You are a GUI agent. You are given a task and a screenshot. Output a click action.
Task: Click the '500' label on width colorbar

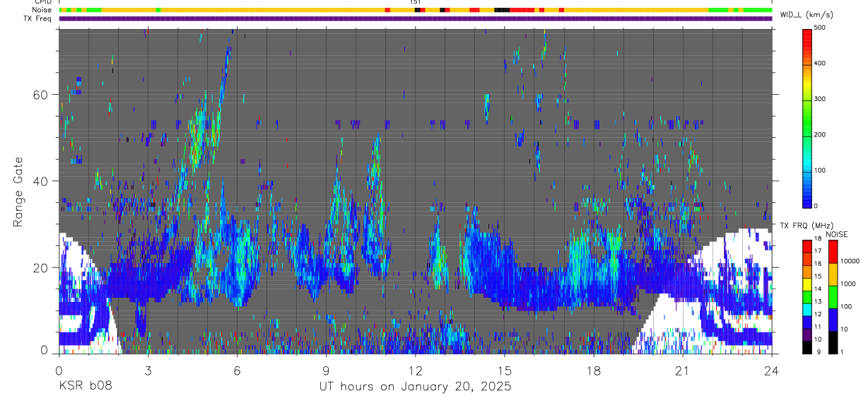pos(820,28)
